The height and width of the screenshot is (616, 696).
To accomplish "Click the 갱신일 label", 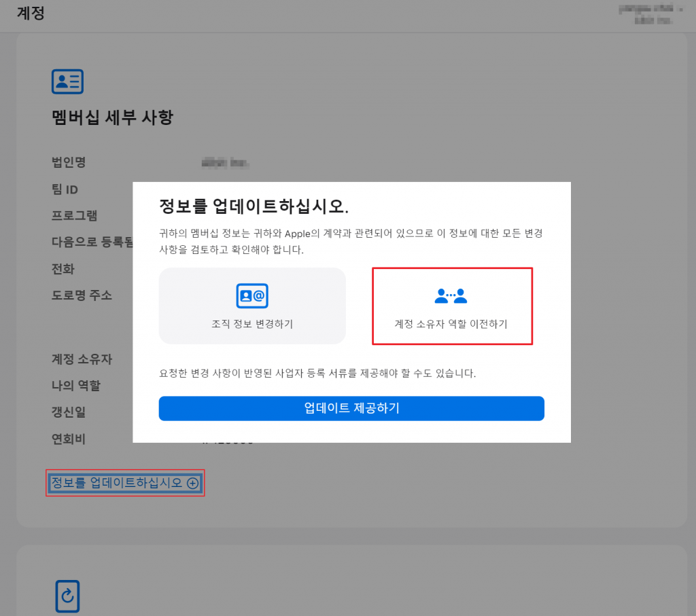I will tap(69, 412).
